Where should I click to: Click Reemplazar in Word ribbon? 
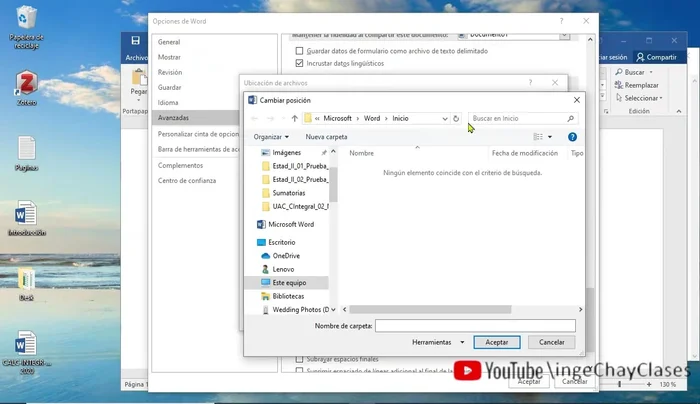[x=637, y=85]
